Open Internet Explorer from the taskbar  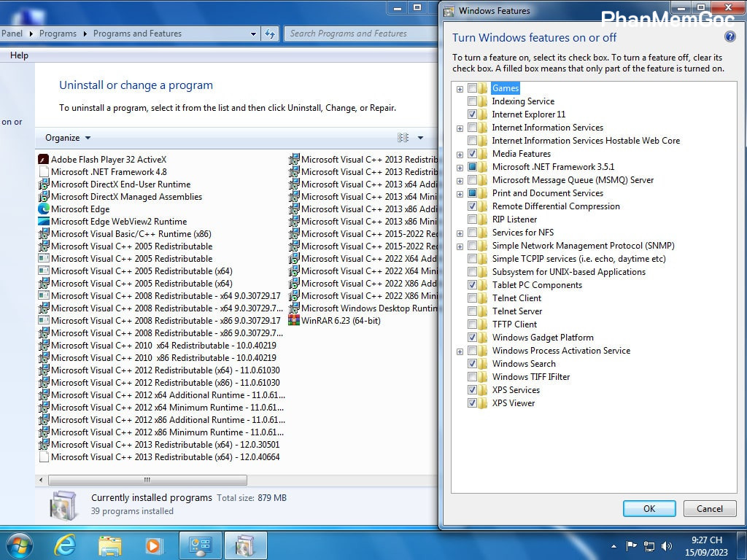[65, 545]
